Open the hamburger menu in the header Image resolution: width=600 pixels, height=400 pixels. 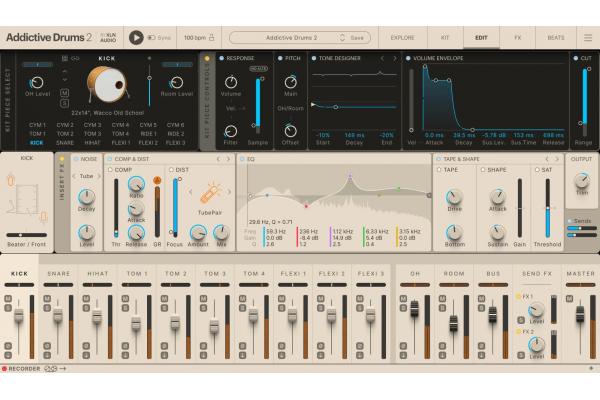click(588, 38)
